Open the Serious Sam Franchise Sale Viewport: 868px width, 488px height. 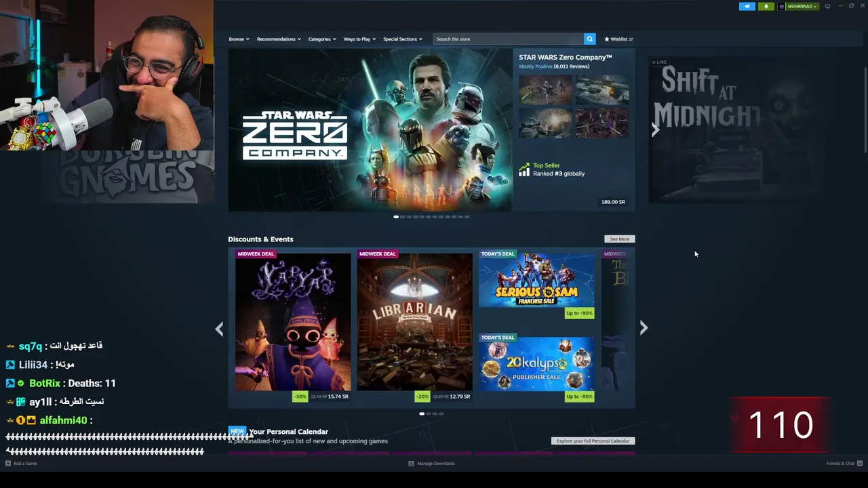pyautogui.click(x=536, y=283)
